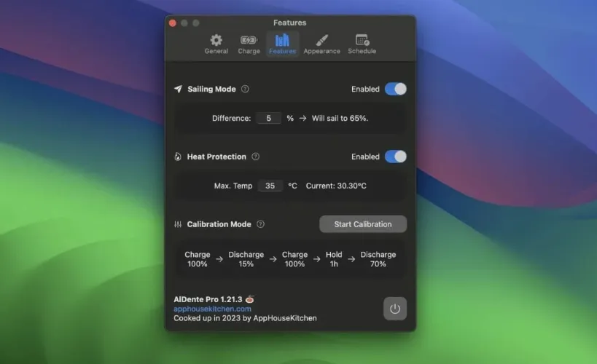This screenshot has width=597, height=364.
Task: Start the battery calibration
Action: point(363,224)
